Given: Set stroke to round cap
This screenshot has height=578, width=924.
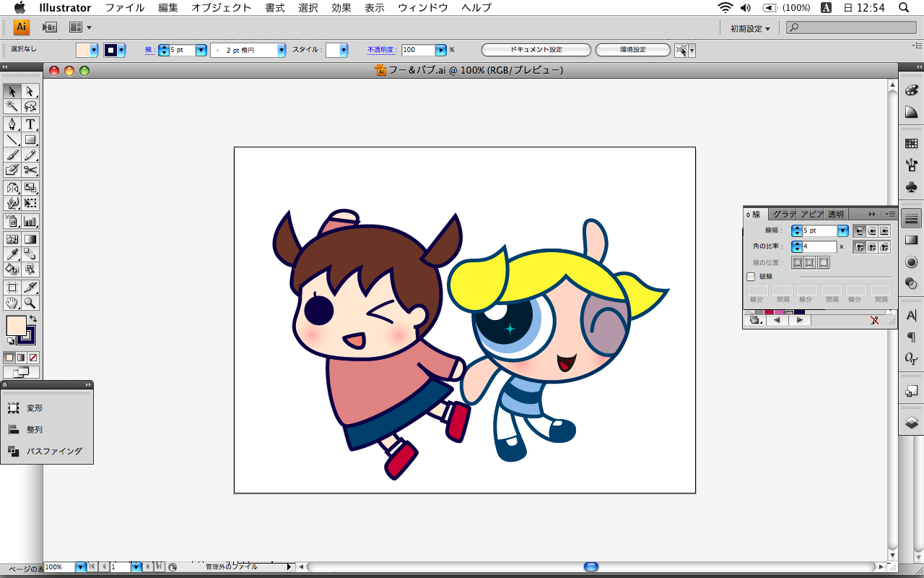Looking at the screenshot, I should point(872,231).
